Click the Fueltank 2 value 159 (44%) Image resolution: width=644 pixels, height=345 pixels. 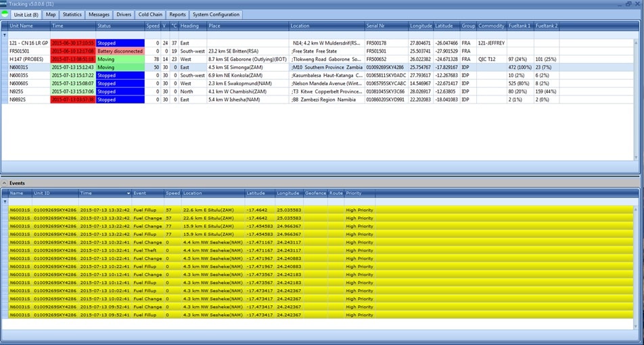[547, 91]
